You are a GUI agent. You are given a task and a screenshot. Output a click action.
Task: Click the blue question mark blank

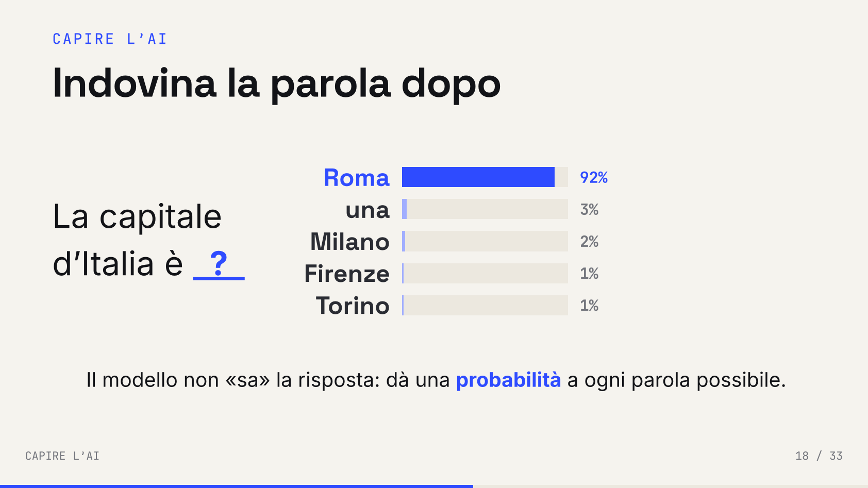pos(219,264)
